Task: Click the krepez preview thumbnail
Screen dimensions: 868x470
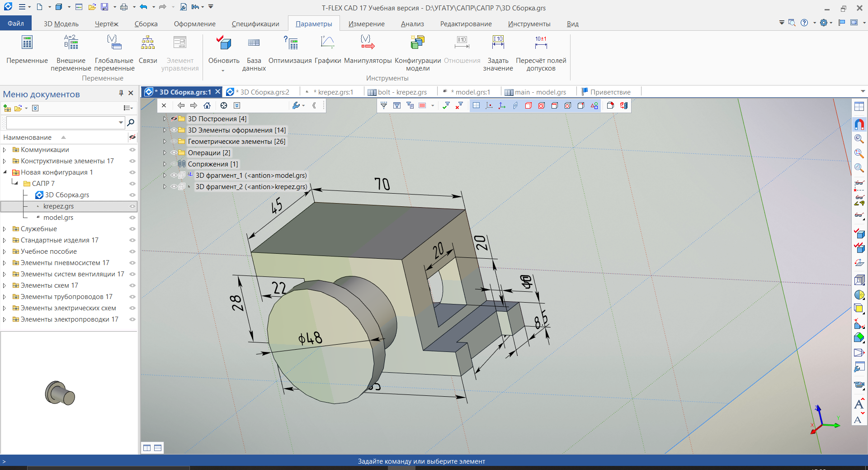Action: point(60,393)
